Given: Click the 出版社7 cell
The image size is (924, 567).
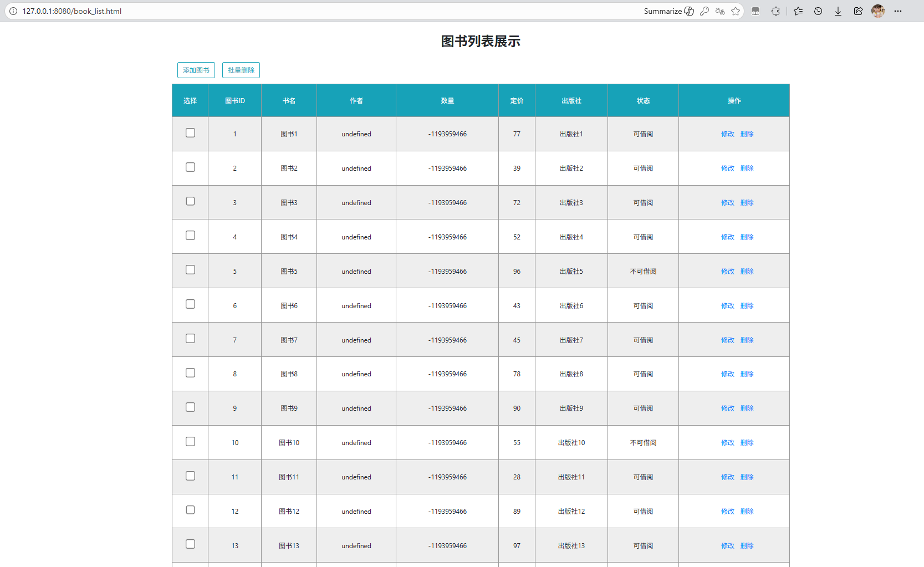Looking at the screenshot, I should pos(571,340).
